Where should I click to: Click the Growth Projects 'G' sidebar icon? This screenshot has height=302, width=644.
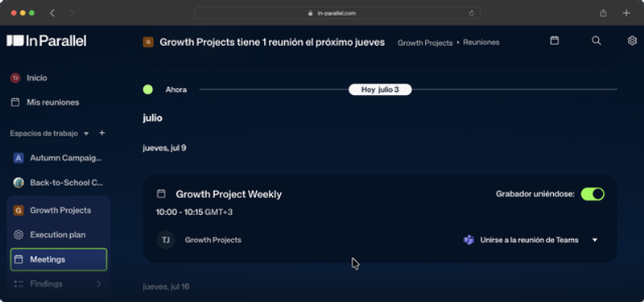(19, 210)
